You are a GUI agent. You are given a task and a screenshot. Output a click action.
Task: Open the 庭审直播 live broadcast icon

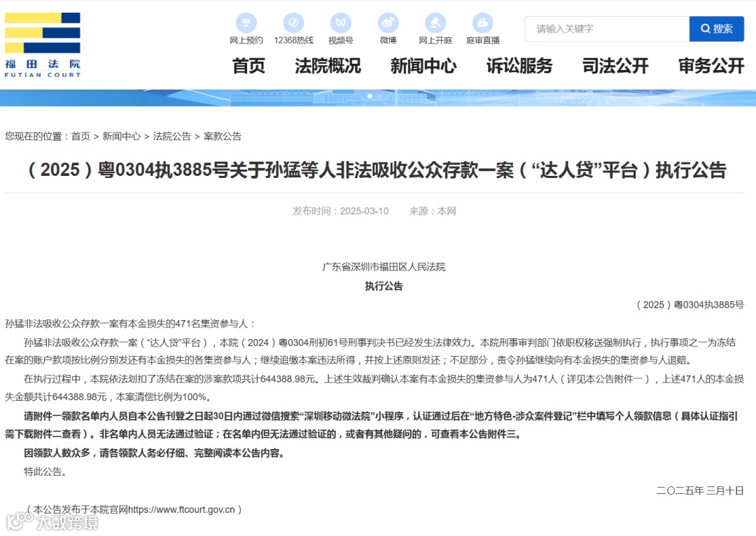coord(482,22)
